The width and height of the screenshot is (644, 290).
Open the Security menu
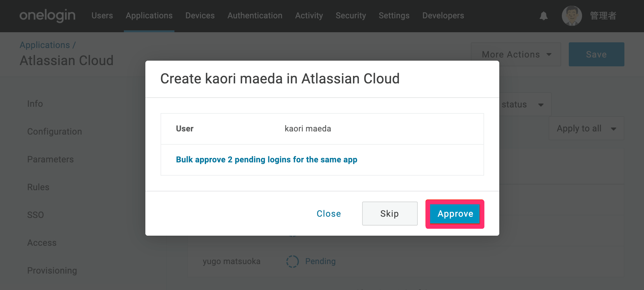pos(351,15)
